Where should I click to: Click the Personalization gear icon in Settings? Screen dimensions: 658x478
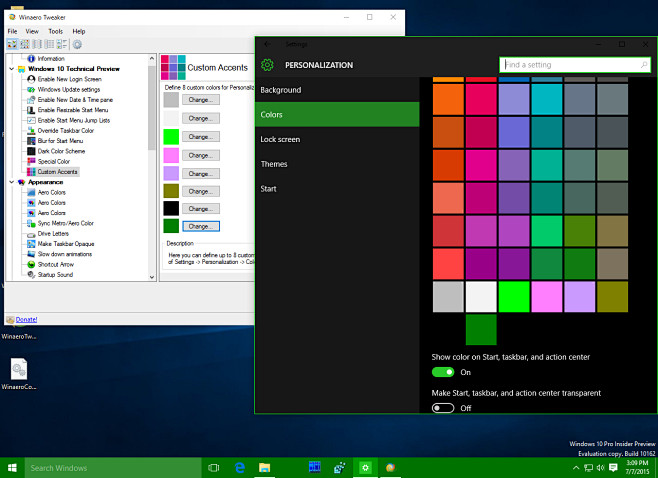267,65
